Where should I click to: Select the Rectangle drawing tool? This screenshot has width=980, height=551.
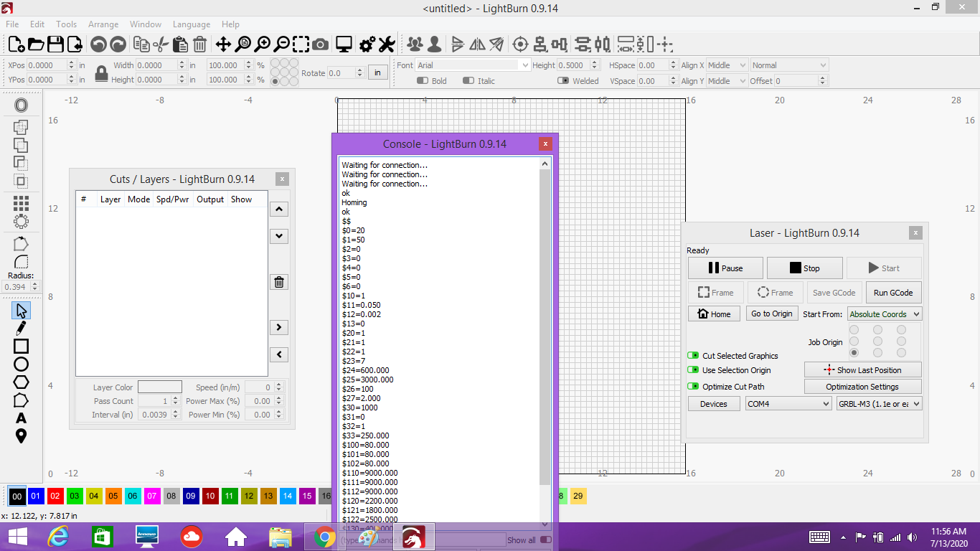point(21,347)
